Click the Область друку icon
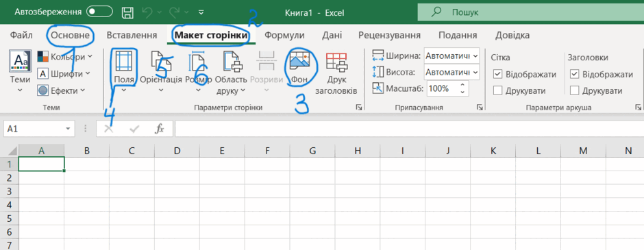The image size is (644, 250). tap(234, 62)
